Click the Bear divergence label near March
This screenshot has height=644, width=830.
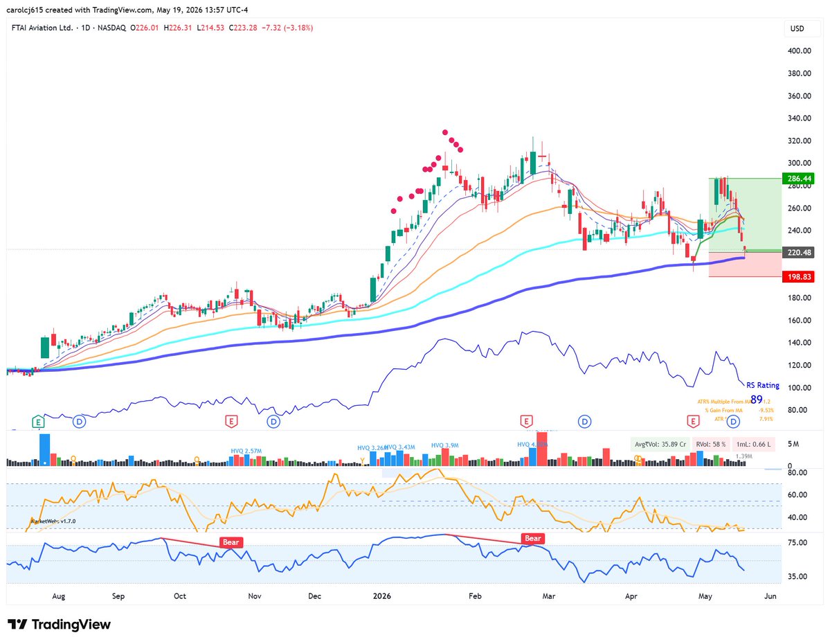(x=532, y=539)
